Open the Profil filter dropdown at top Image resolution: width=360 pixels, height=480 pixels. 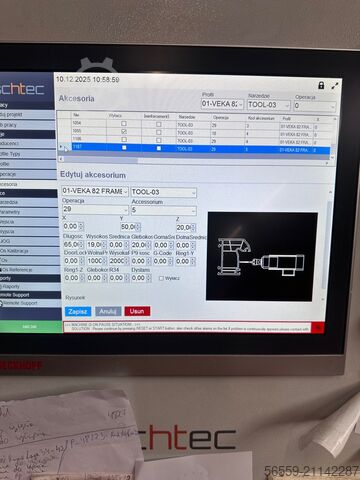(x=222, y=104)
